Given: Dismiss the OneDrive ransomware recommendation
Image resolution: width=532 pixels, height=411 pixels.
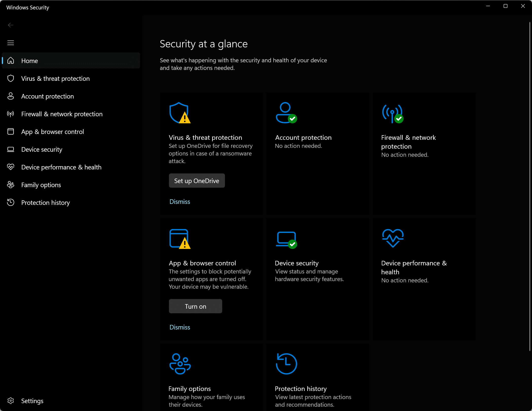Looking at the screenshot, I should pos(180,202).
